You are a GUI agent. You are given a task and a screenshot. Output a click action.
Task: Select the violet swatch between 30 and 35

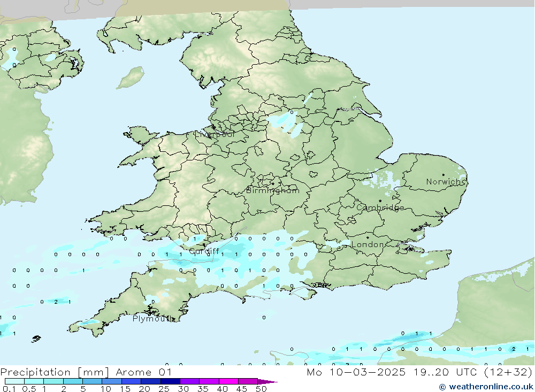pos(189,381)
